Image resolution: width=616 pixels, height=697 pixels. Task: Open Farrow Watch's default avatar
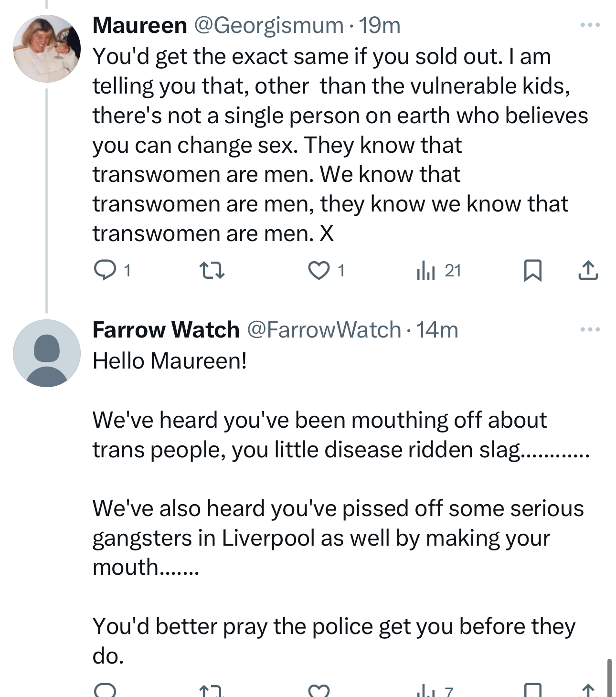(x=46, y=353)
